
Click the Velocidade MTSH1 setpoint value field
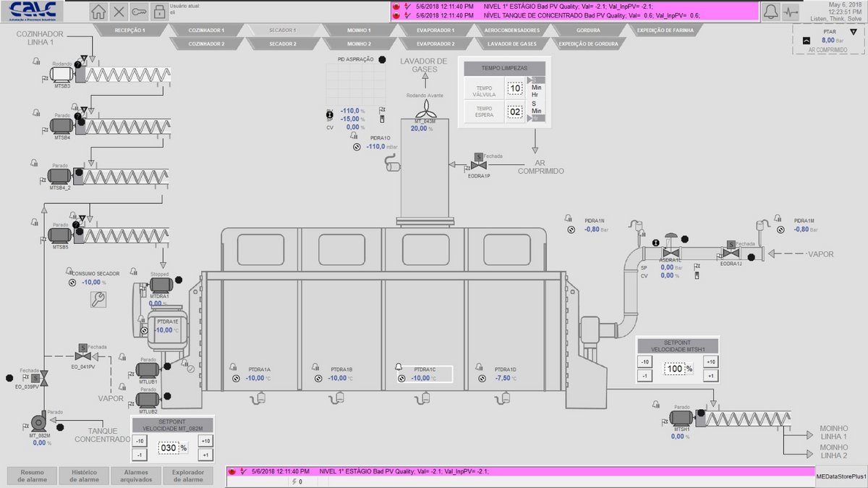click(674, 369)
